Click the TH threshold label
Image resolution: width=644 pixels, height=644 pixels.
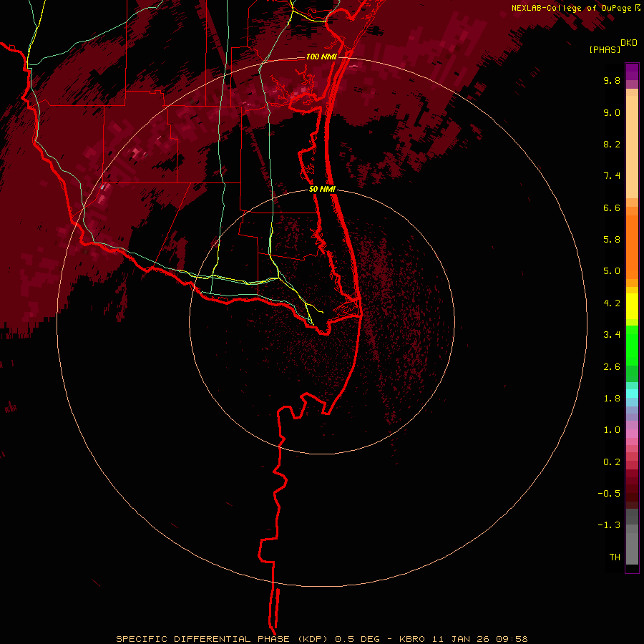pos(615,557)
